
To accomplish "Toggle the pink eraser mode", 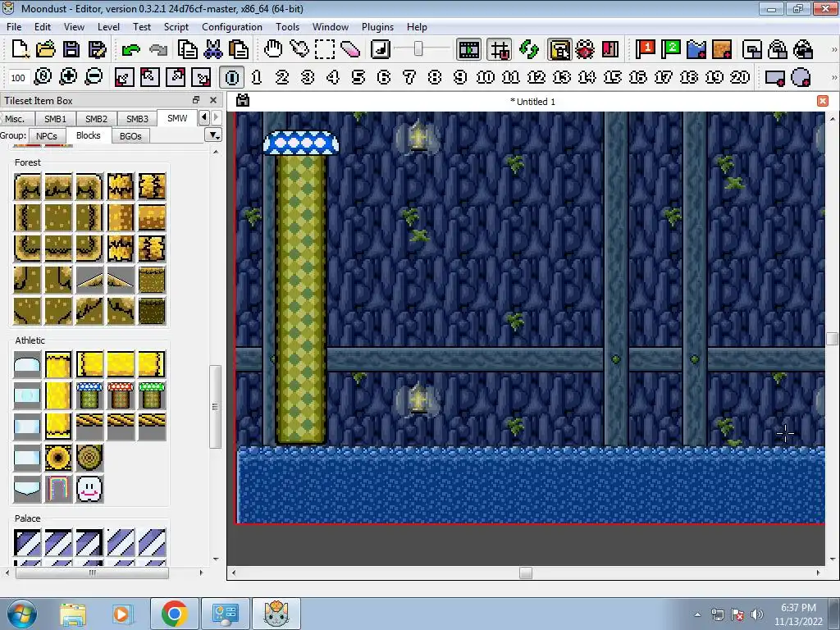I will pyautogui.click(x=350, y=50).
